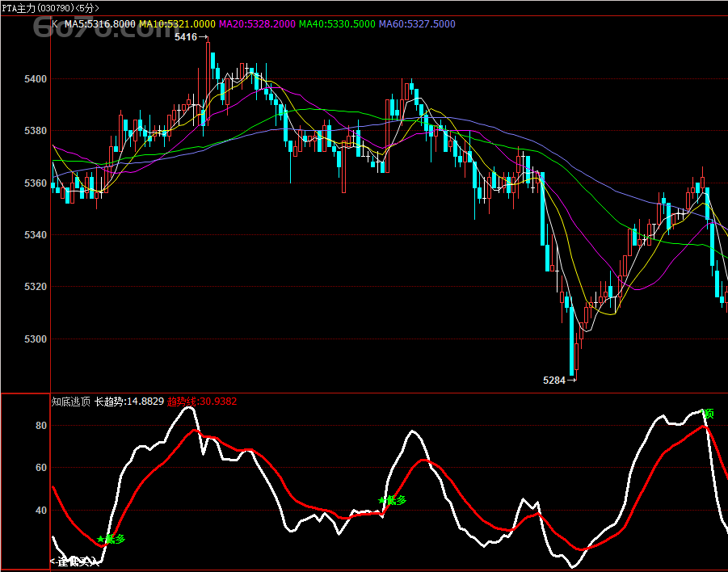Click the green 顶 top signal marker
Screen dimensions: 728x572
706,414
